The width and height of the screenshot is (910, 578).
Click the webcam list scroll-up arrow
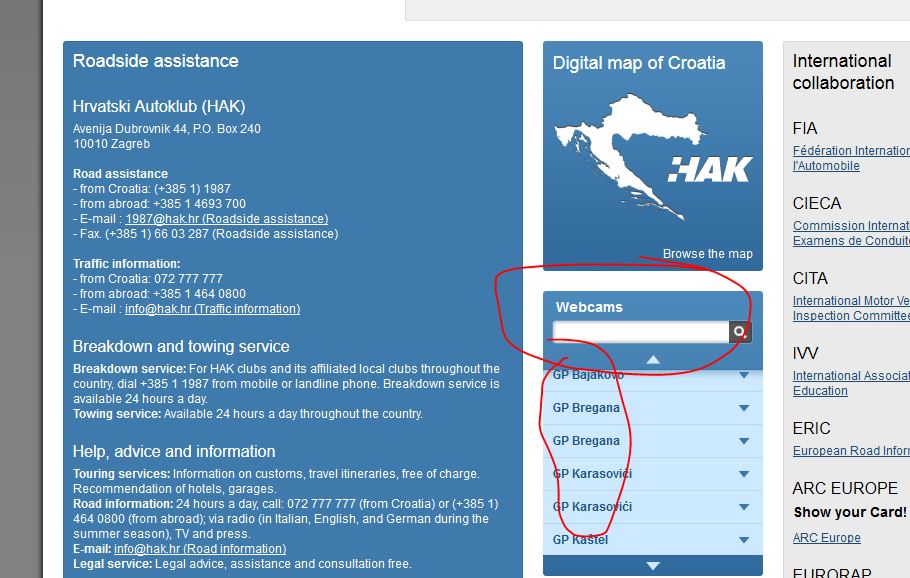653,360
